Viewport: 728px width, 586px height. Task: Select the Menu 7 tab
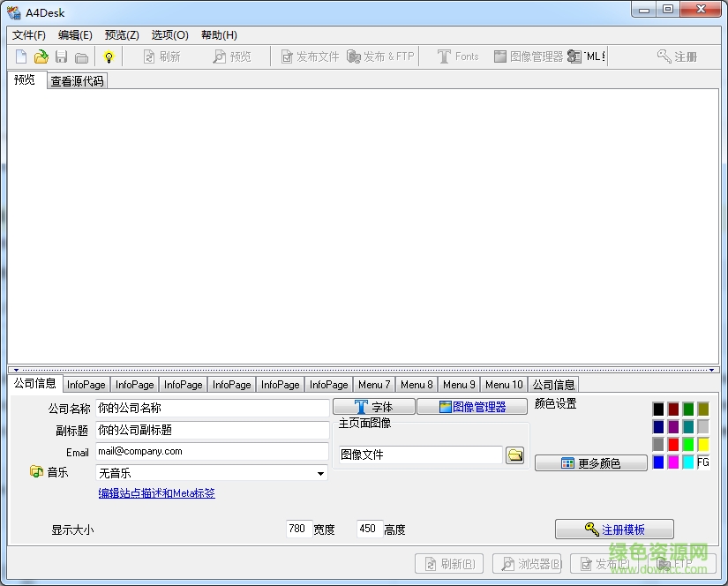pos(374,385)
